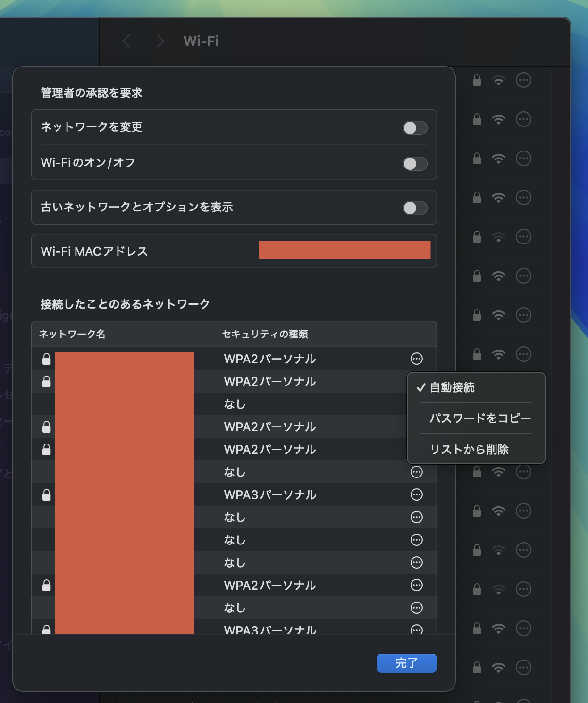Click the lock icon next to the WPA3パーソナル entry
This screenshot has height=703, width=588.
coord(46,495)
